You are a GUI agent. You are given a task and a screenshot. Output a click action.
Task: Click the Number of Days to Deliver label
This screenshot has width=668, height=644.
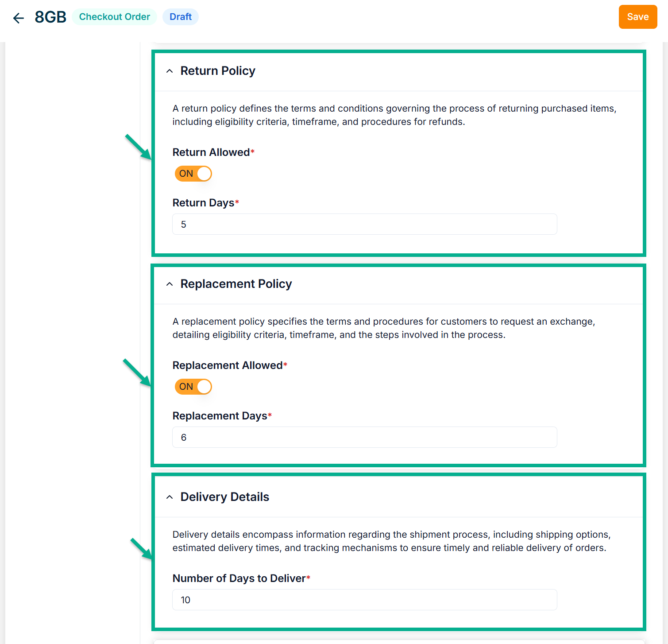239,578
